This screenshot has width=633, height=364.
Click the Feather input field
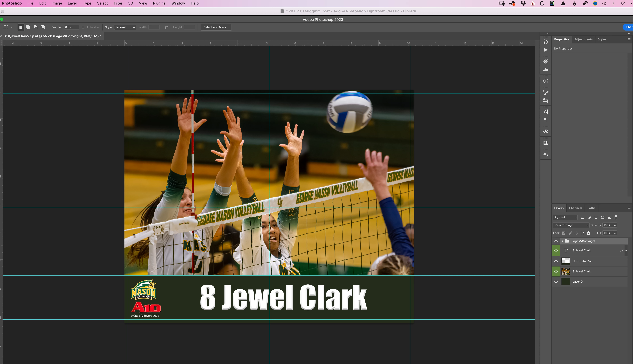[x=72, y=27]
